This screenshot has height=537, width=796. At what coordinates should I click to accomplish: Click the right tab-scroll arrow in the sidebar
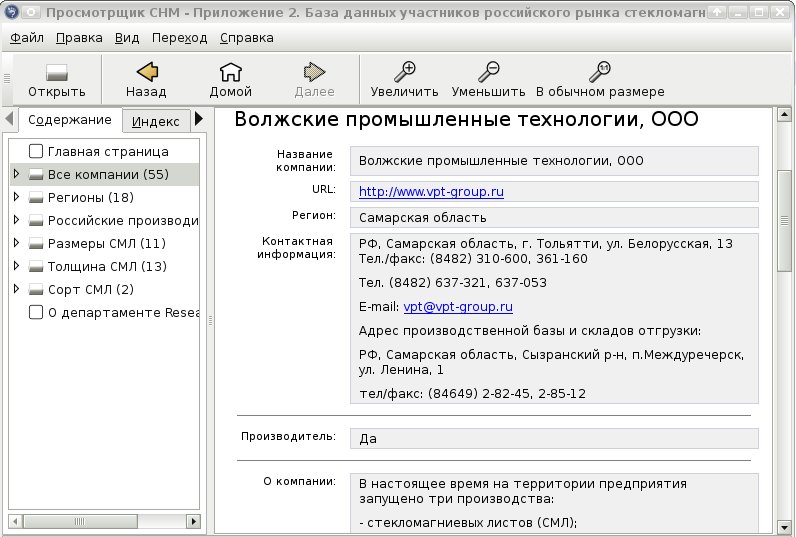[199, 119]
